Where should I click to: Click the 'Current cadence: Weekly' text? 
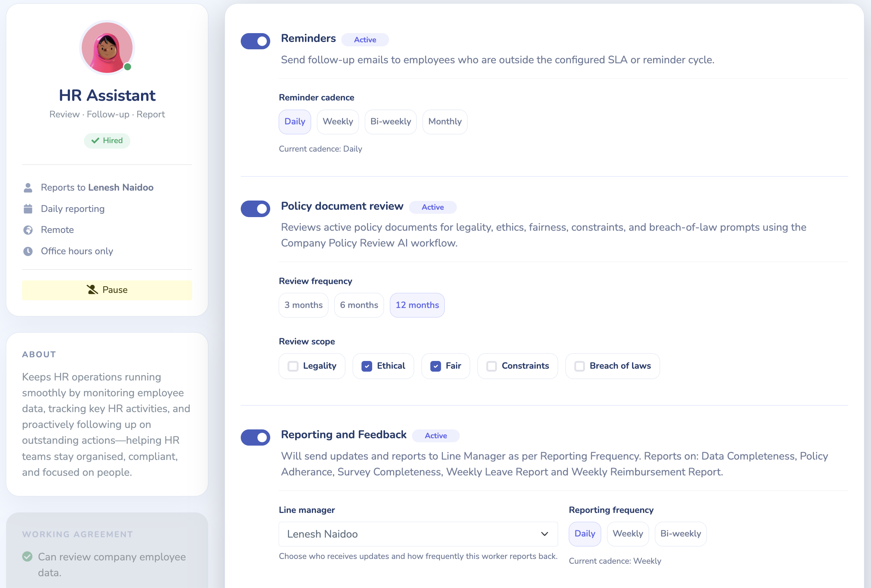615,561
